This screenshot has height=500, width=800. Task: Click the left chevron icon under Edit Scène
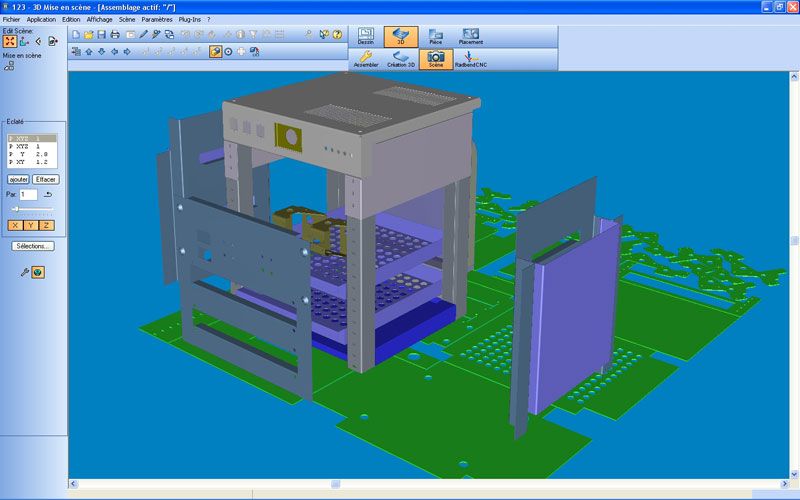pos(38,42)
